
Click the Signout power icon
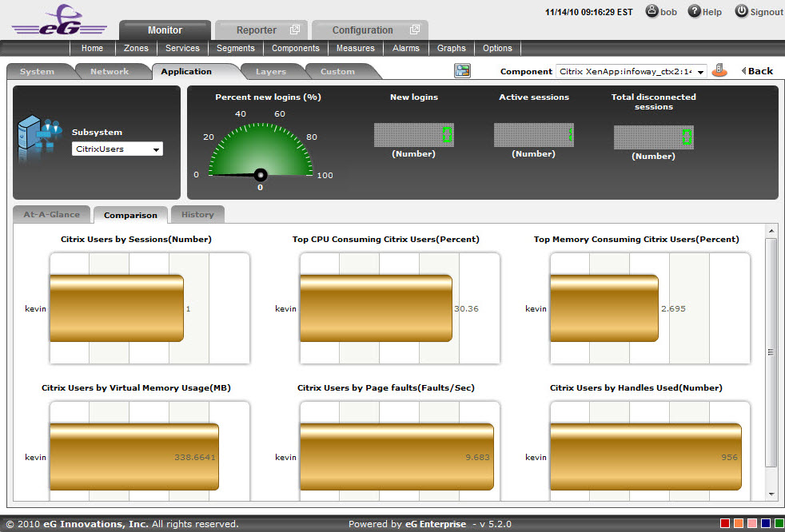[742, 11]
